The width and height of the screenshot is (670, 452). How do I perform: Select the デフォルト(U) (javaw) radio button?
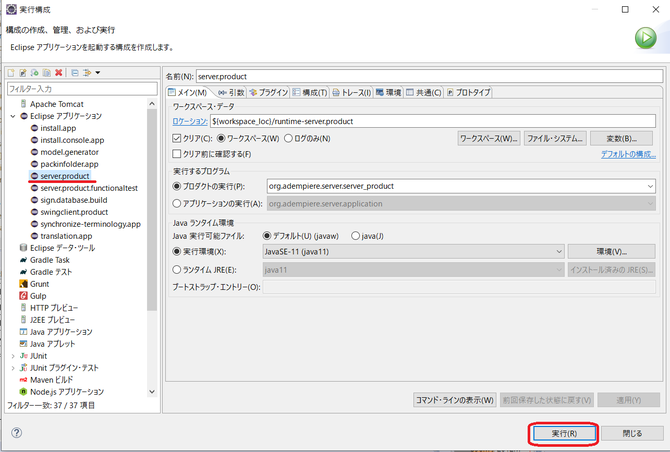point(267,236)
